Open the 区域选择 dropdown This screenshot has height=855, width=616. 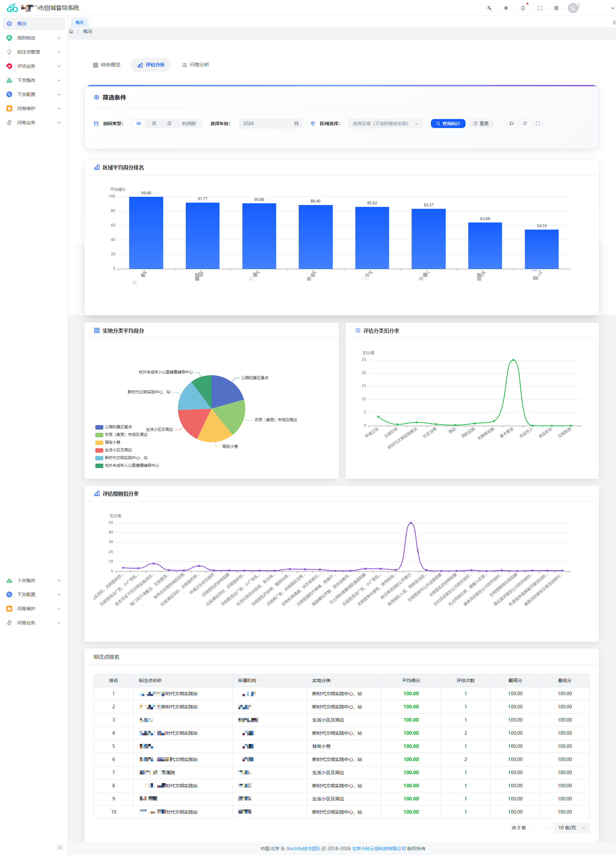click(385, 124)
